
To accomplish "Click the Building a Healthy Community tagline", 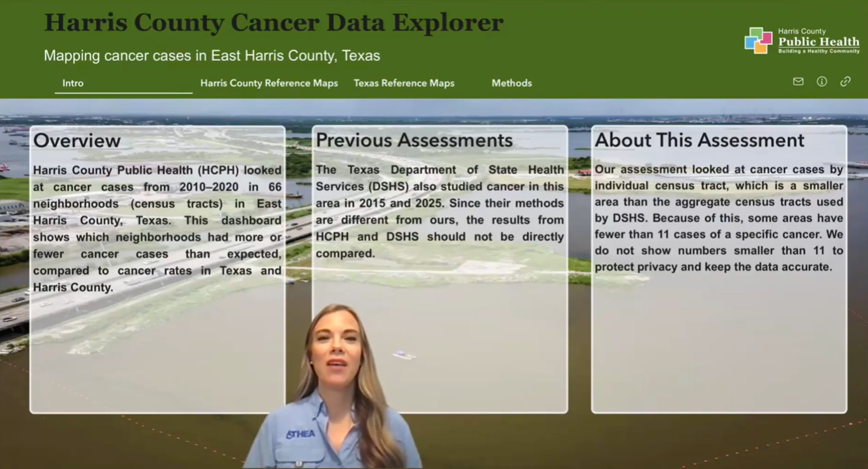I will [x=820, y=51].
